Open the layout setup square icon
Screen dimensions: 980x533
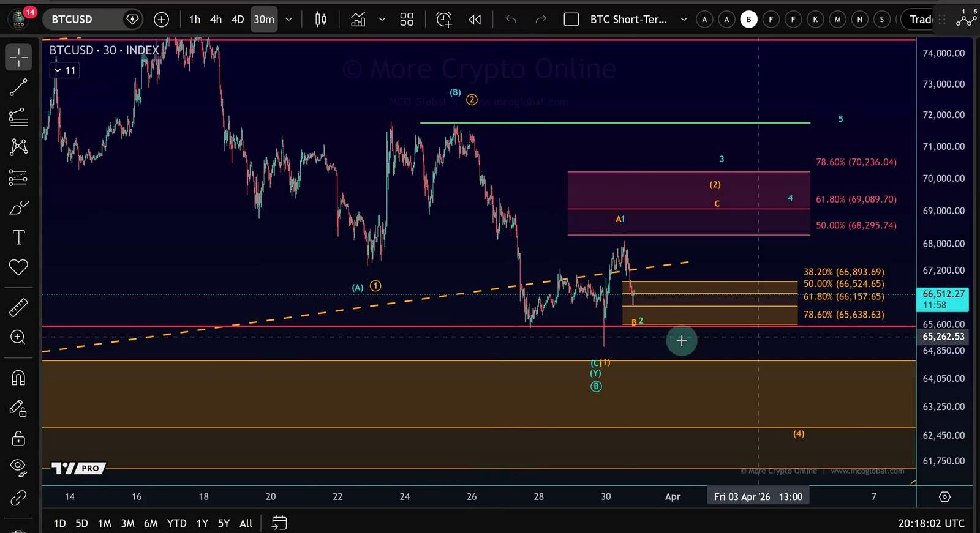point(571,20)
